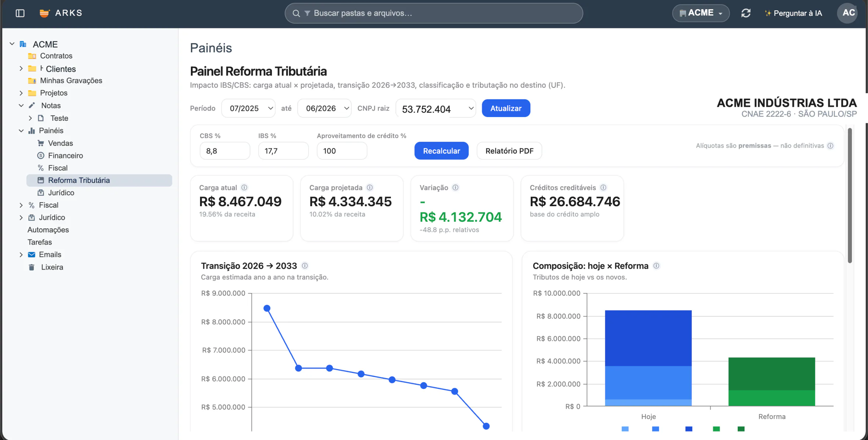Toggle the sidebar panel icon
Image resolution: width=868 pixels, height=440 pixels.
tap(20, 13)
